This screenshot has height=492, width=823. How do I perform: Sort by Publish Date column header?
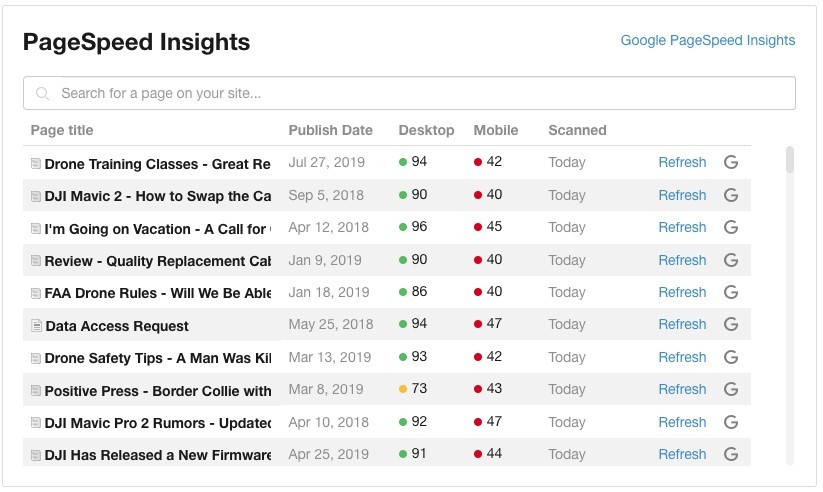(331, 130)
